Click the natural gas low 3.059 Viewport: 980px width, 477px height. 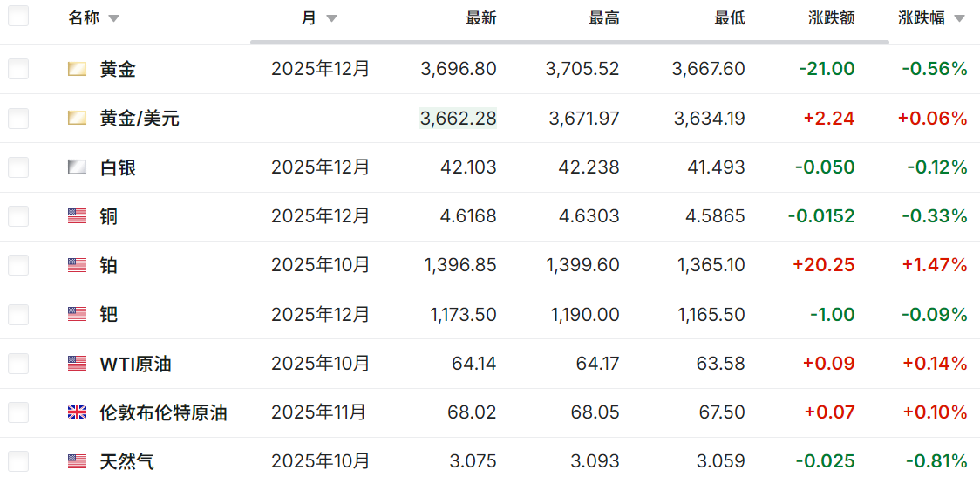(723, 461)
